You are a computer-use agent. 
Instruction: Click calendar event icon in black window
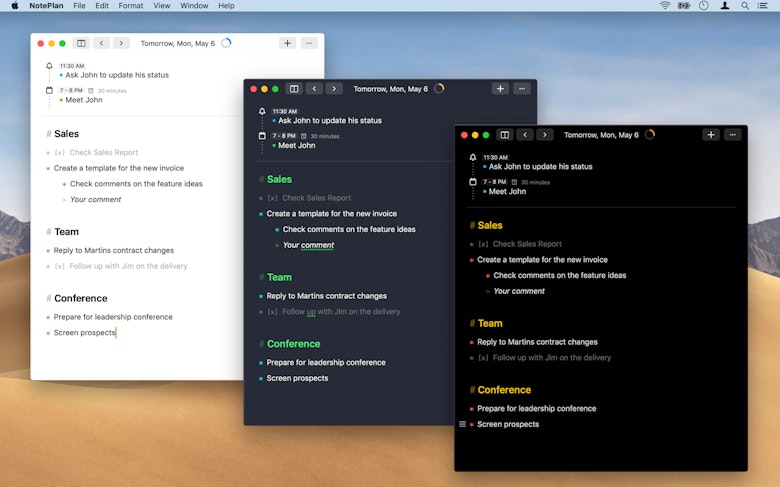(473, 181)
